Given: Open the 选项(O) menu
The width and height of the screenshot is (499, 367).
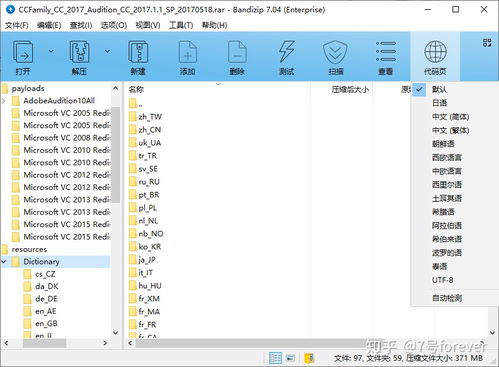Looking at the screenshot, I should click(114, 25).
